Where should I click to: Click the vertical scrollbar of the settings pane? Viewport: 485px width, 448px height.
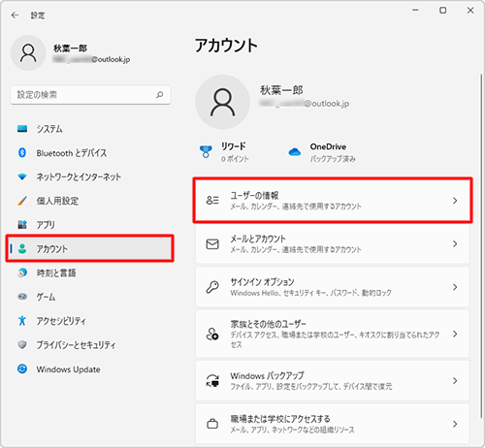(x=481, y=245)
